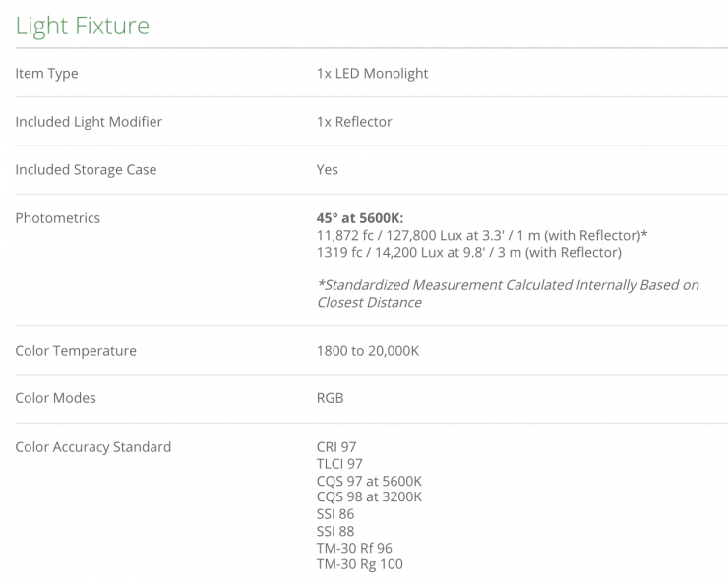Select the "1800 to 20,000K" value
Viewport: 728px width, 584px height.
tap(367, 351)
